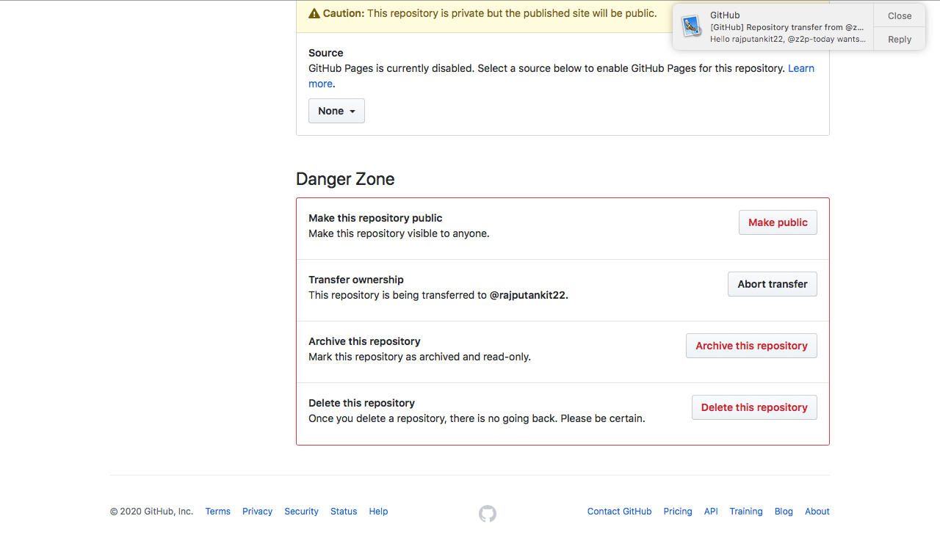
Task: Open the Help footer link
Action: point(378,512)
